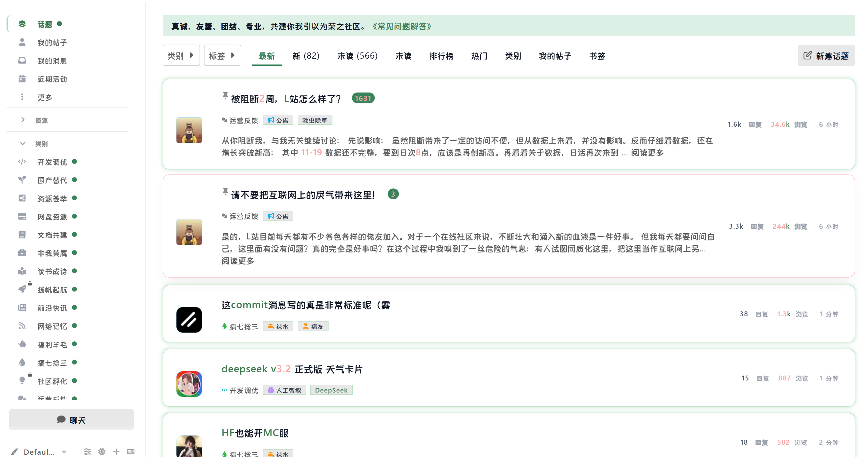Click the 公告 megaphone tag on first post
This screenshot has width=868, height=457.
point(278,120)
